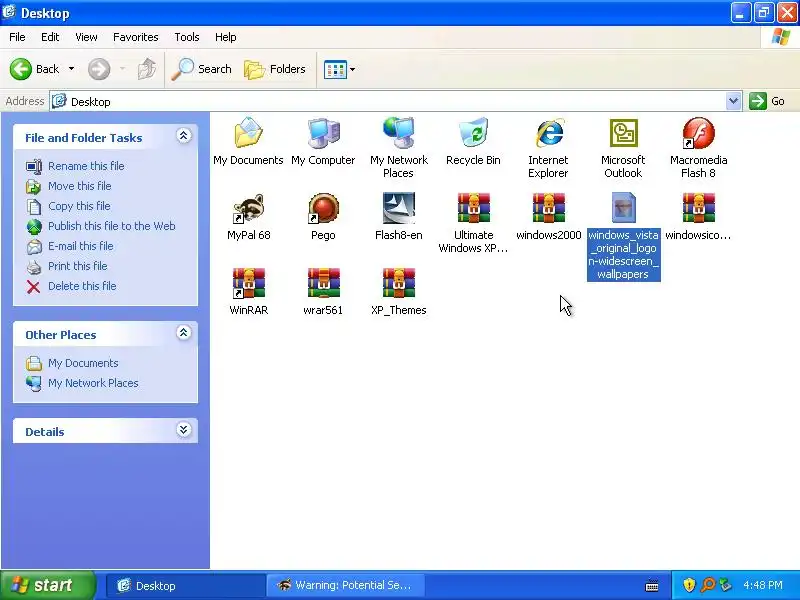Go to My Documents in Other Places

(x=72, y=363)
